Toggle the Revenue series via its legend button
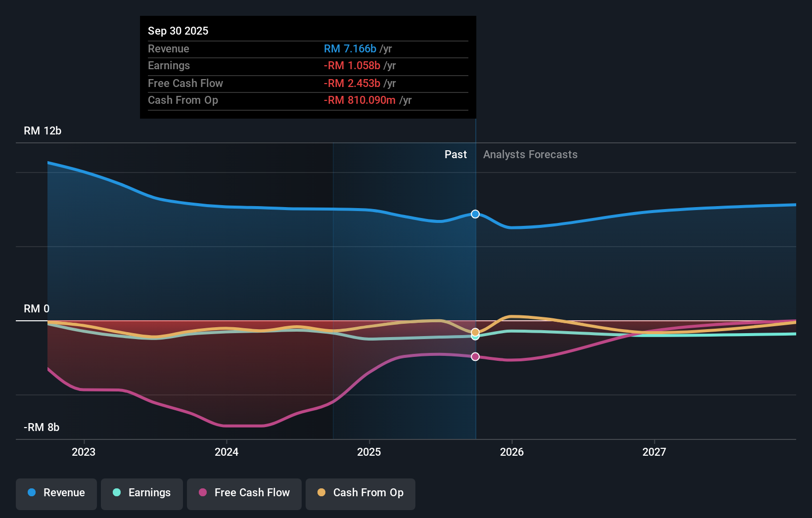 [56, 493]
